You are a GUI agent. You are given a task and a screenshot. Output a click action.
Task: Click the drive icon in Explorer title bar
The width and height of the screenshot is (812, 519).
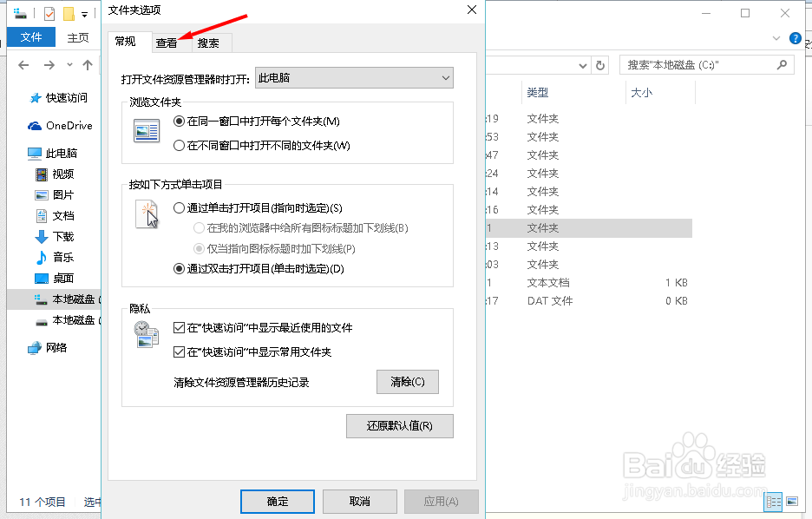(20, 14)
